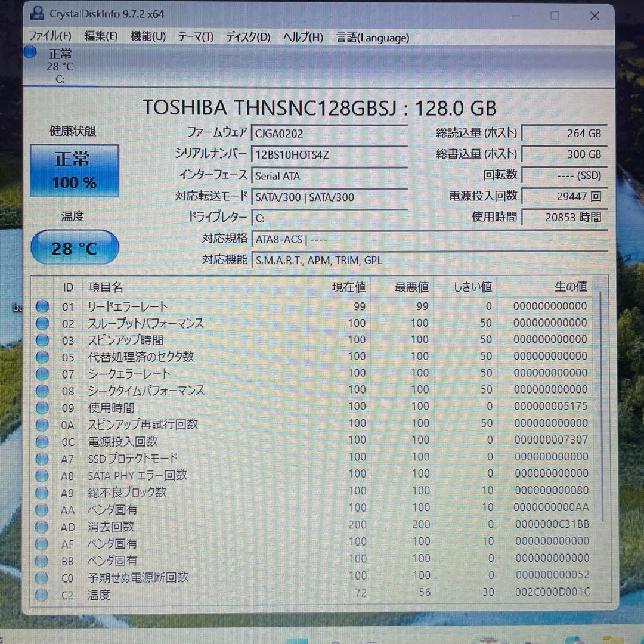Maximize the CrystalDiskInfo window

click(555, 16)
